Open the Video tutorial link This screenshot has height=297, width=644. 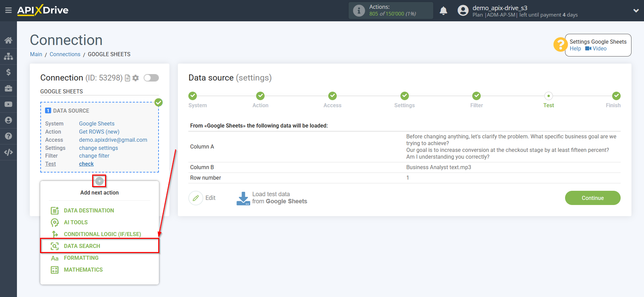(x=596, y=49)
